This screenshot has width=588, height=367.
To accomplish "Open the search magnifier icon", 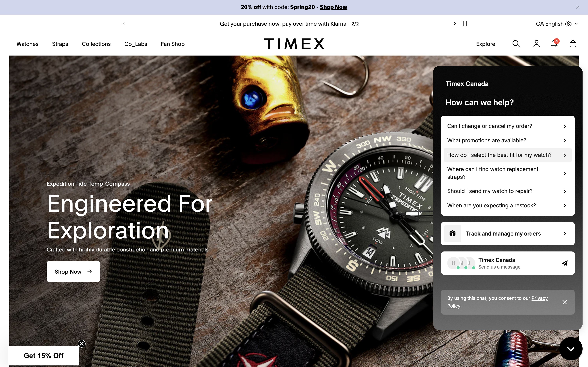I will pos(516,44).
